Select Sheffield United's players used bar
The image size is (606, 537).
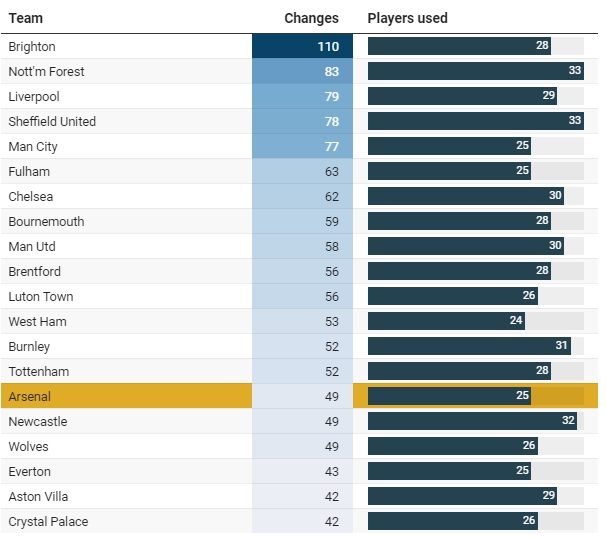pos(475,121)
